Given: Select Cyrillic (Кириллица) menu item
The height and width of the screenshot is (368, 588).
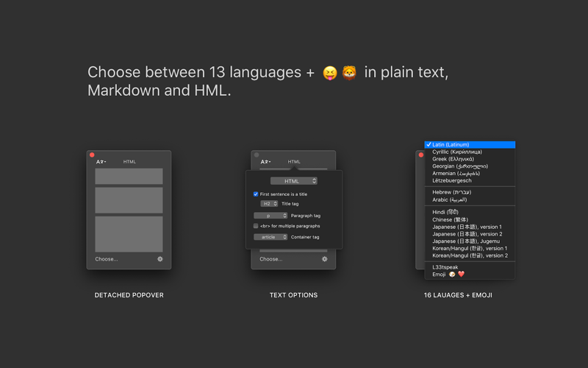Looking at the screenshot, I should [x=470, y=152].
